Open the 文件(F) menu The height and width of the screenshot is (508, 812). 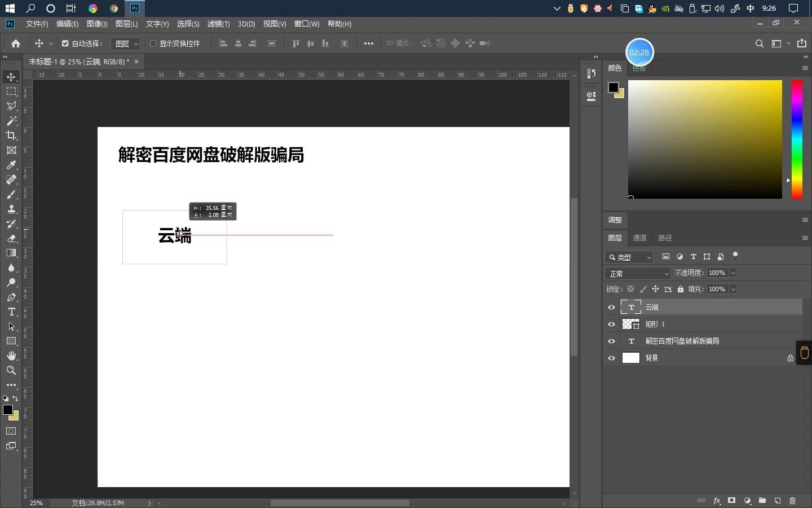[x=37, y=24]
